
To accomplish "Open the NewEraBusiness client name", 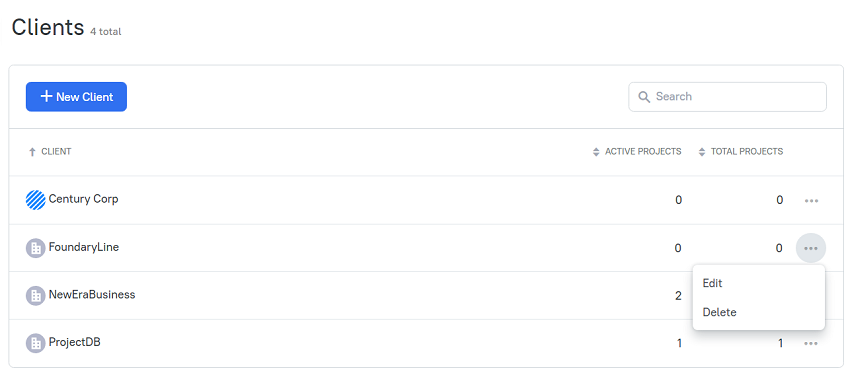I will [x=92, y=295].
